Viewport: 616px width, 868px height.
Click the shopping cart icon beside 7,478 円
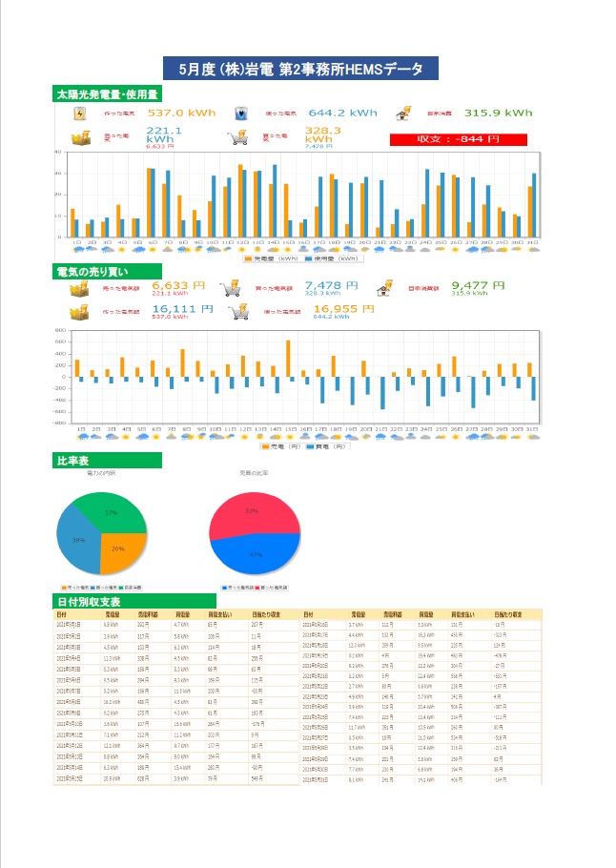(x=230, y=288)
